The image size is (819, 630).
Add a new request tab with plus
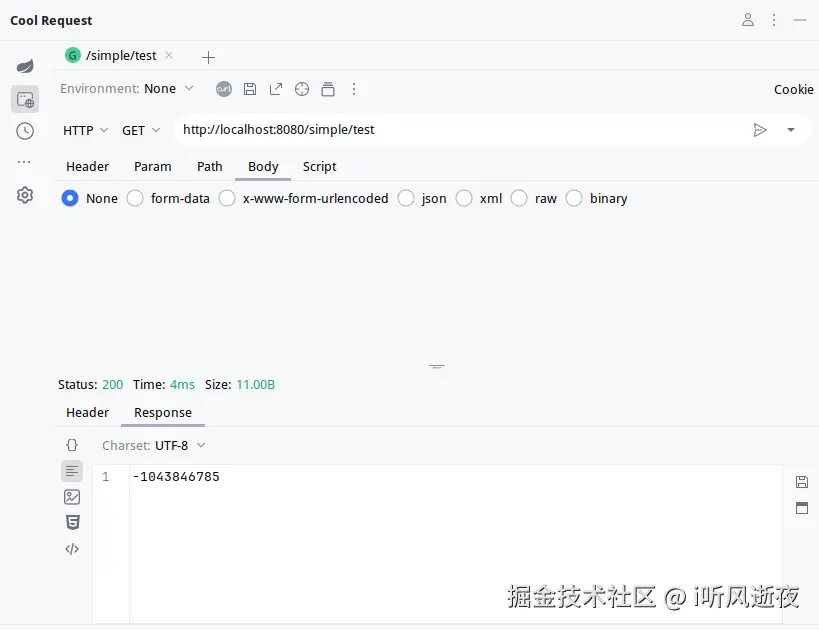tap(208, 57)
